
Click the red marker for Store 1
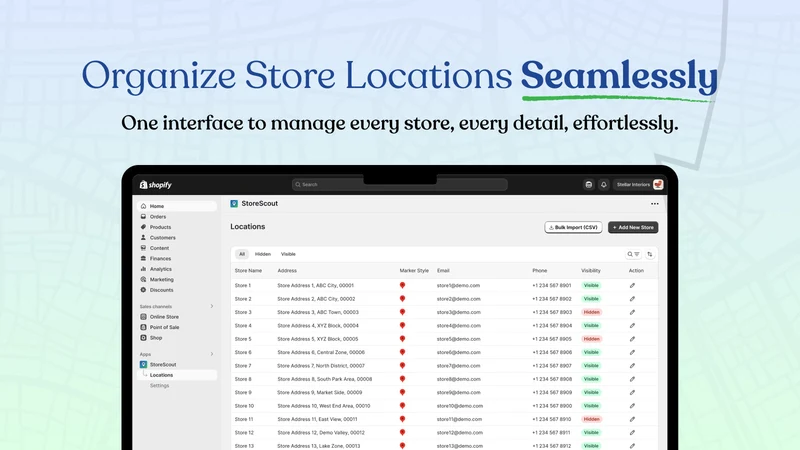(x=403, y=286)
